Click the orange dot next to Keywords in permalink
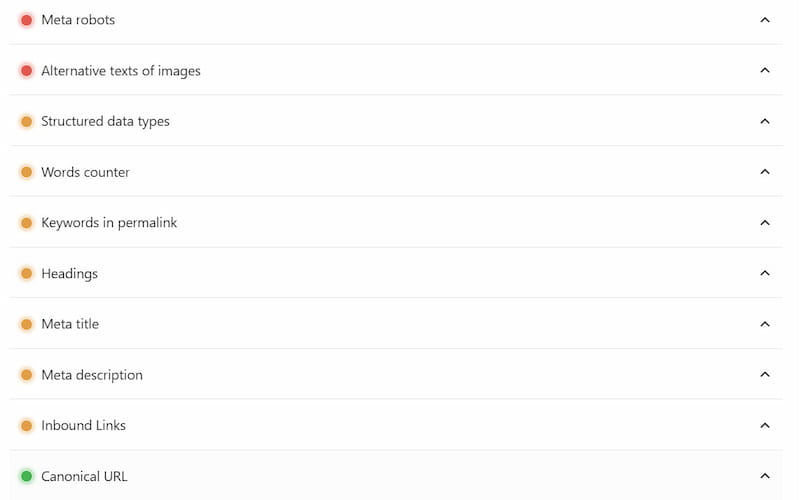The width and height of the screenshot is (800, 500). 27,223
